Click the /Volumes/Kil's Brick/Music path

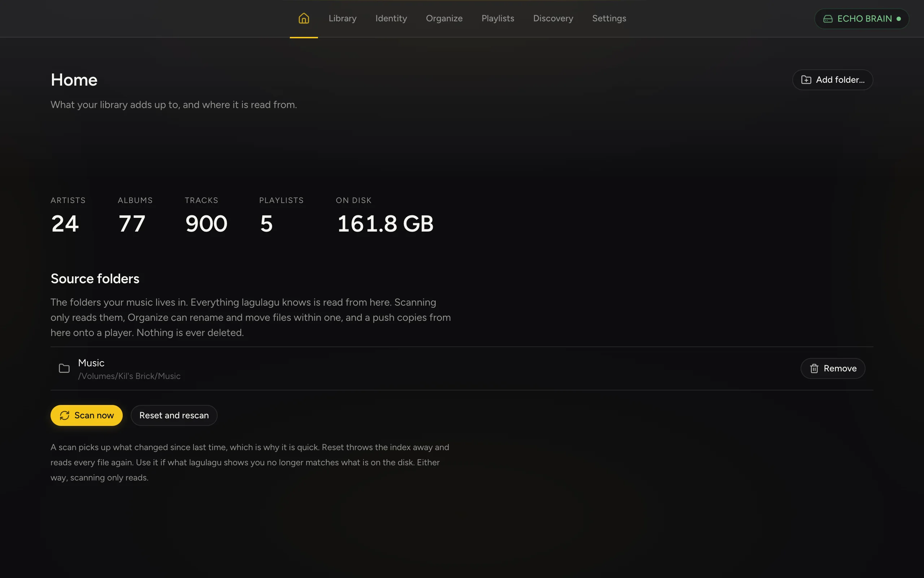129,376
